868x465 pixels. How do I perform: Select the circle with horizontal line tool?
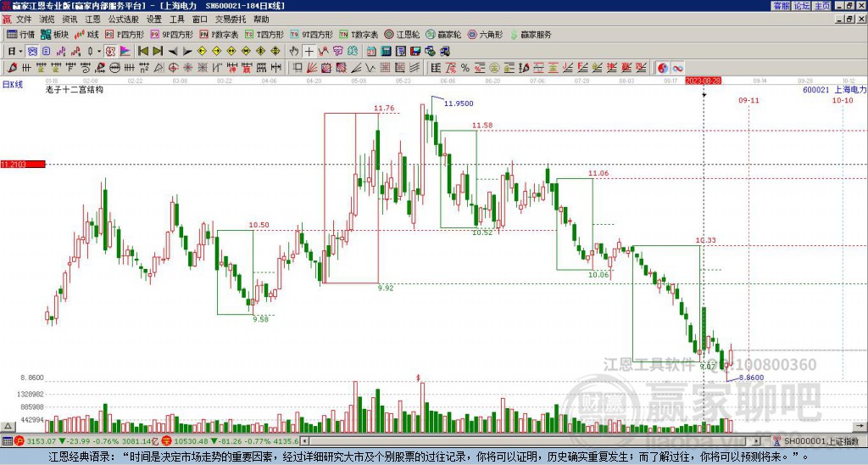(x=114, y=68)
